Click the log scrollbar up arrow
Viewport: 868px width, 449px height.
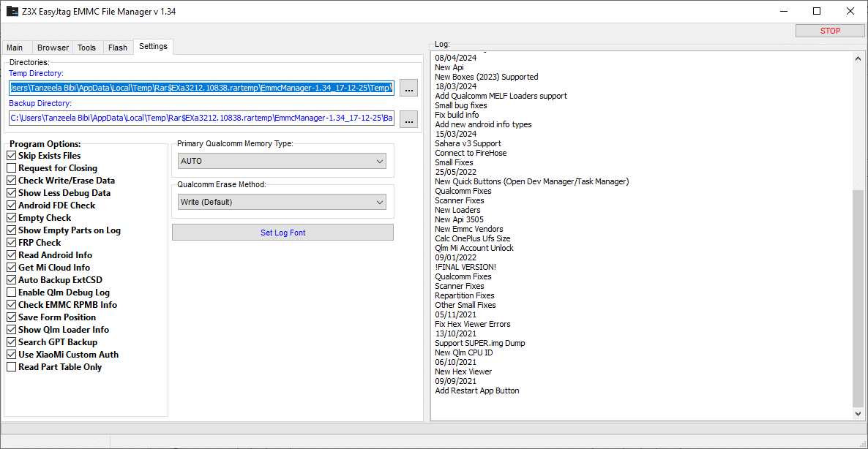(x=858, y=58)
